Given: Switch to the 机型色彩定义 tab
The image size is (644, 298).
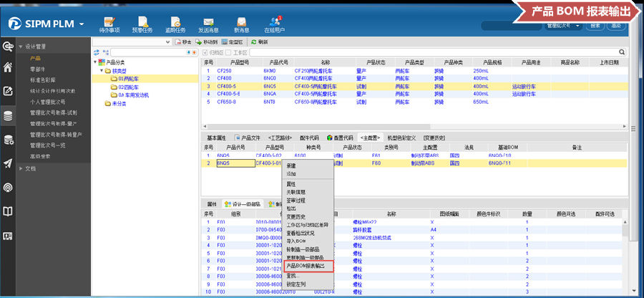Looking at the screenshot, I should pyautogui.click(x=402, y=138).
